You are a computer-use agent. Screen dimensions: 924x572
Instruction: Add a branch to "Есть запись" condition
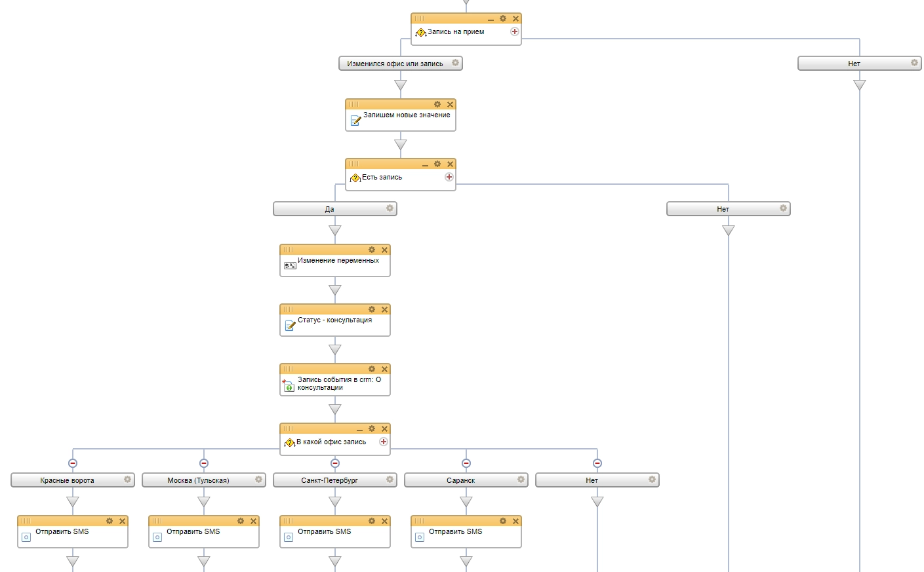point(449,177)
